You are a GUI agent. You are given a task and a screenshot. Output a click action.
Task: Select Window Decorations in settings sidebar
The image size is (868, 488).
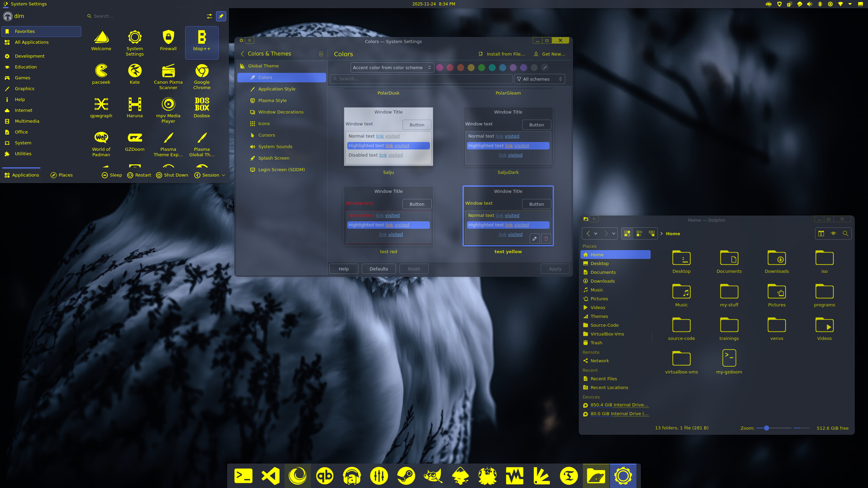pos(281,112)
